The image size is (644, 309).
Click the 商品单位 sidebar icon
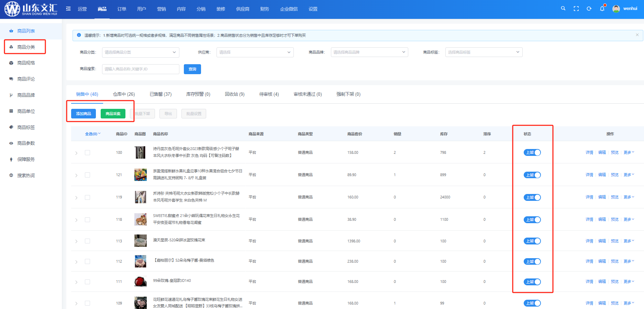11,111
